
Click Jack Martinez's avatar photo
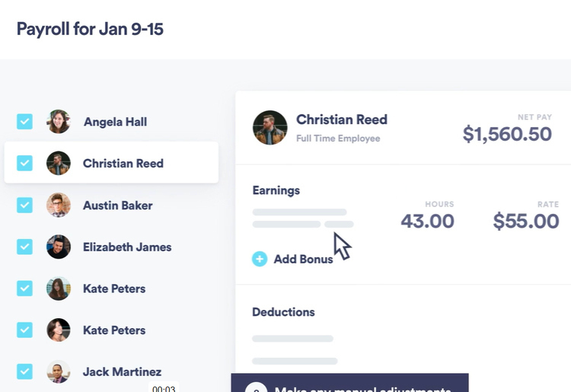(59, 372)
